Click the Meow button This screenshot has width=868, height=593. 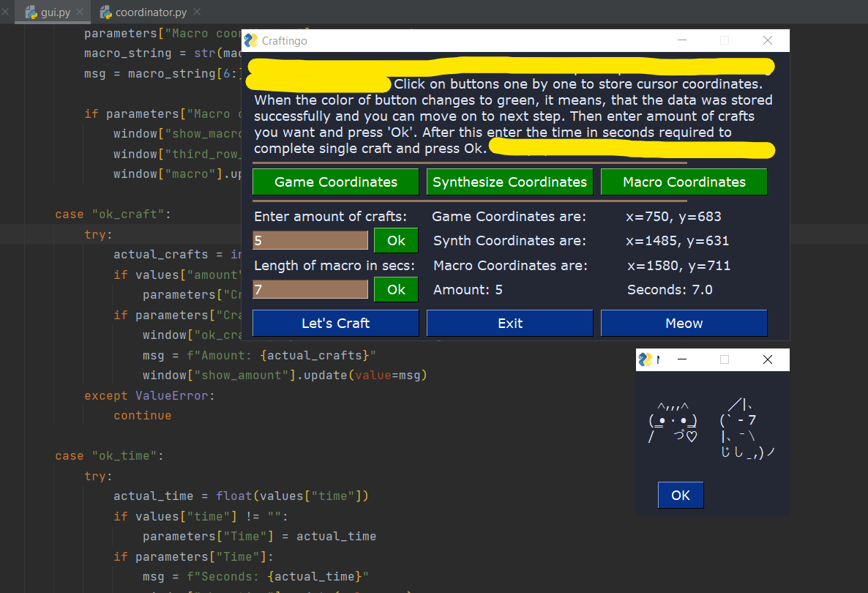[x=684, y=323]
